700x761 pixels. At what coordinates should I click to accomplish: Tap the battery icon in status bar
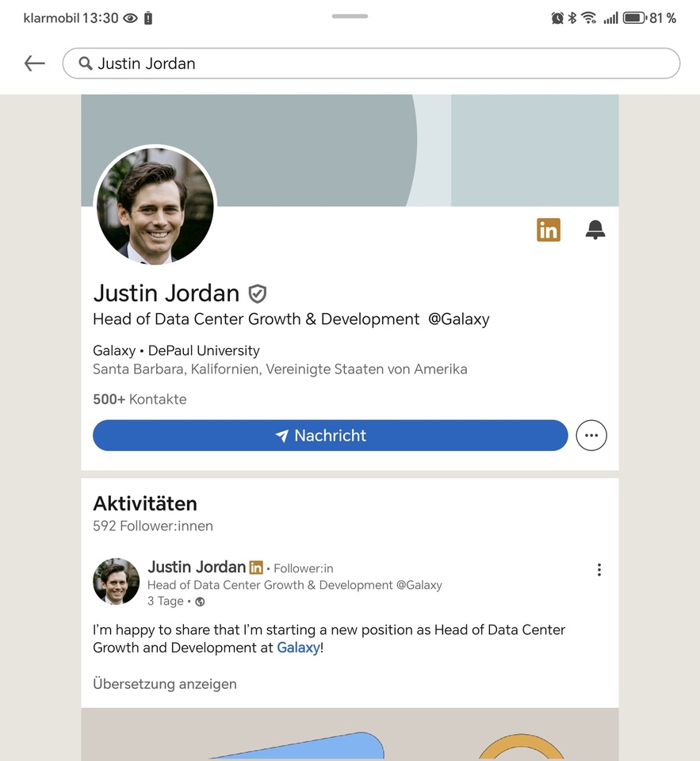[x=633, y=18]
